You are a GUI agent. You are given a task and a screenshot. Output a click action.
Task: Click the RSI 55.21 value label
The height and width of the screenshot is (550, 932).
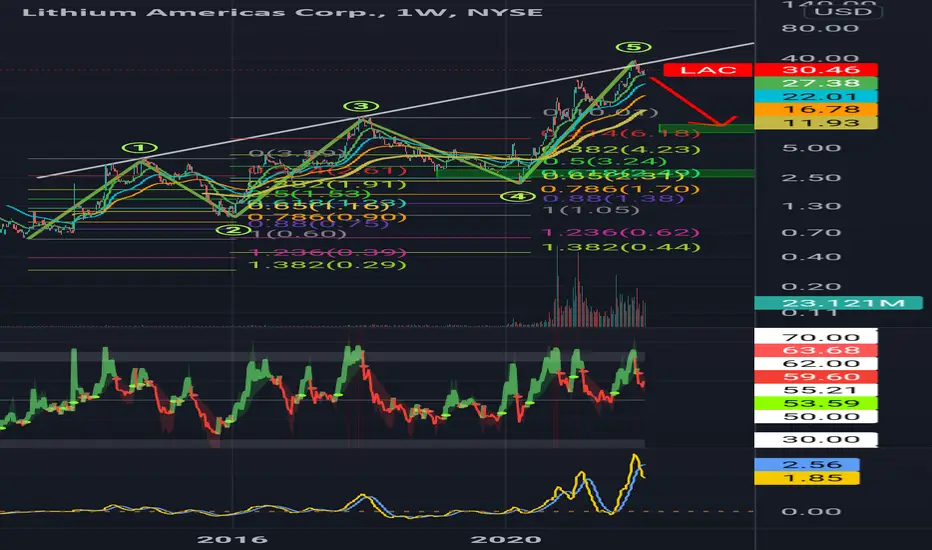pyautogui.click(x=816, y=390)
